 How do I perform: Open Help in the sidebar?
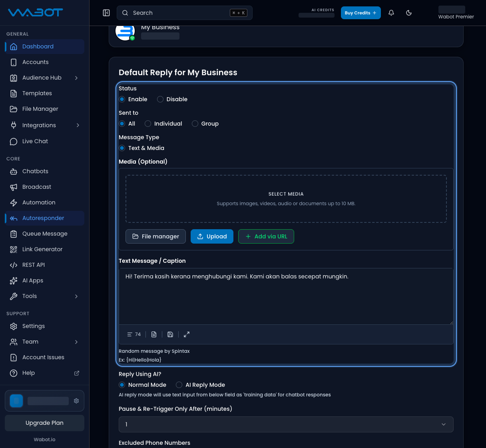[44, 373]
